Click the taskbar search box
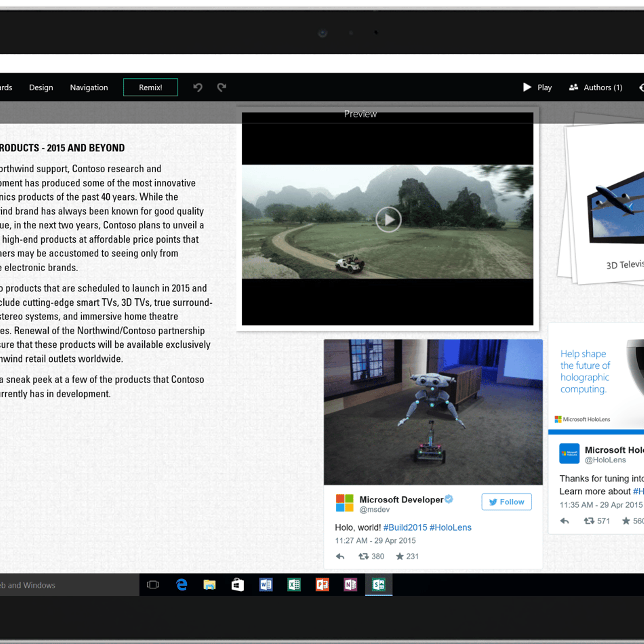This screenshot has width=644, height=644. pyautogui.click(x=69, y=585)
